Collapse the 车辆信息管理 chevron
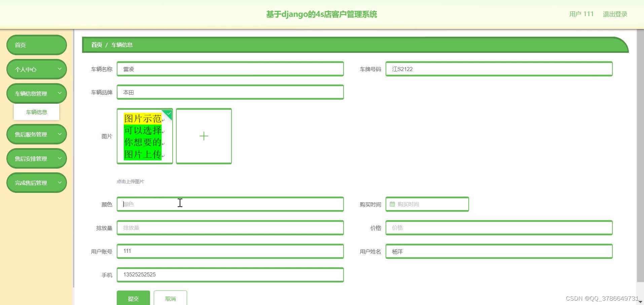The width and height of the screenshot is (644, 305). tap(60, 93)
